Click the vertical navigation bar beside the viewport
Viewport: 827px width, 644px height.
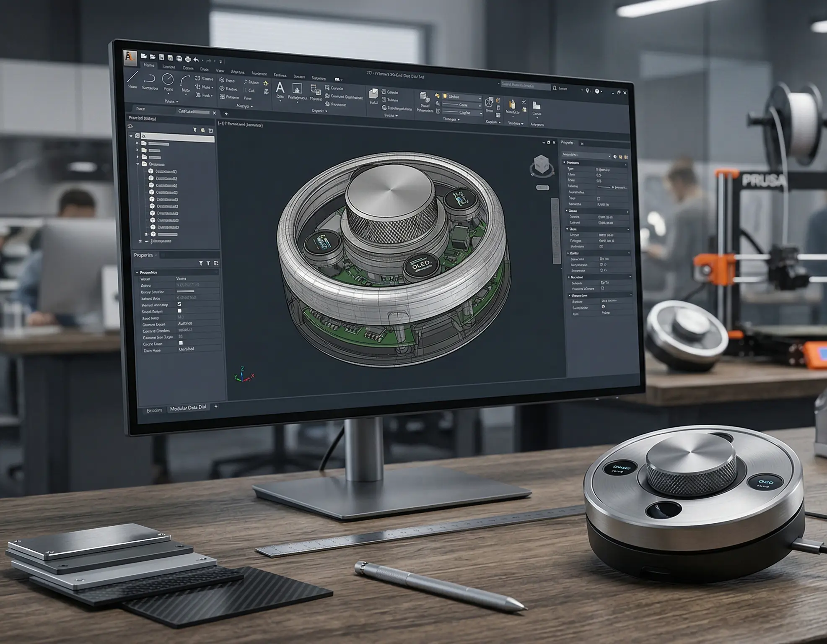click(x=555, y=231)
